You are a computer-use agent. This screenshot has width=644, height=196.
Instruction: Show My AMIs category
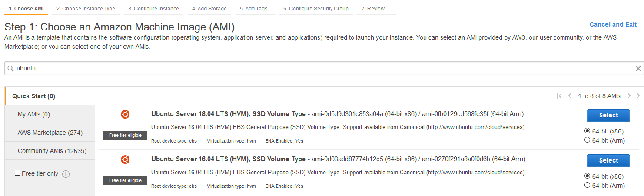34,114
